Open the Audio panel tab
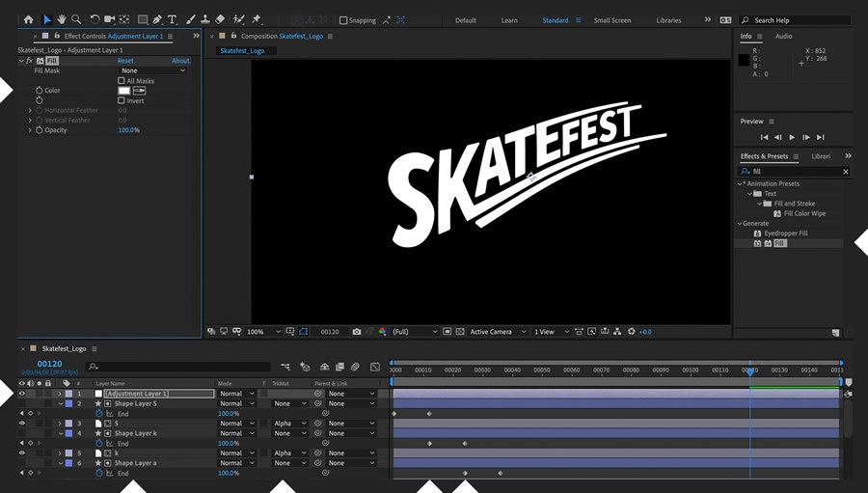This screenshot has width=868, height=493. point(783,37)
